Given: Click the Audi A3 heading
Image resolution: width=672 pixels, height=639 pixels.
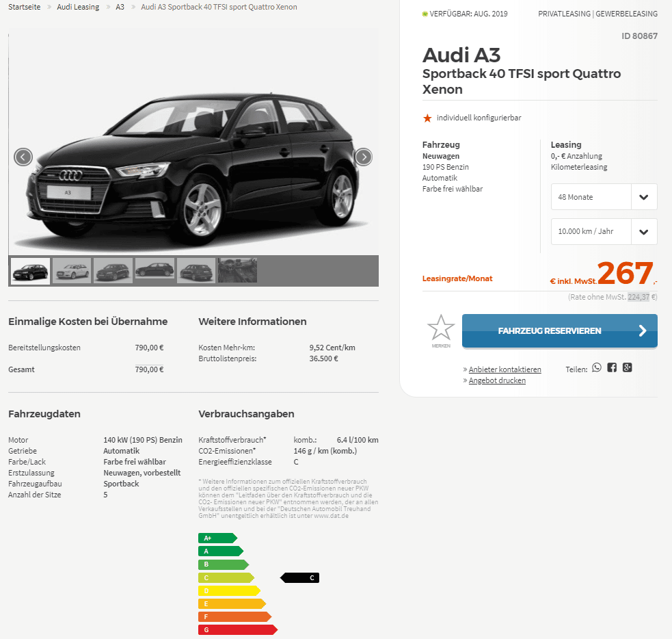Looking at the screenshot, I should point(461,55).
